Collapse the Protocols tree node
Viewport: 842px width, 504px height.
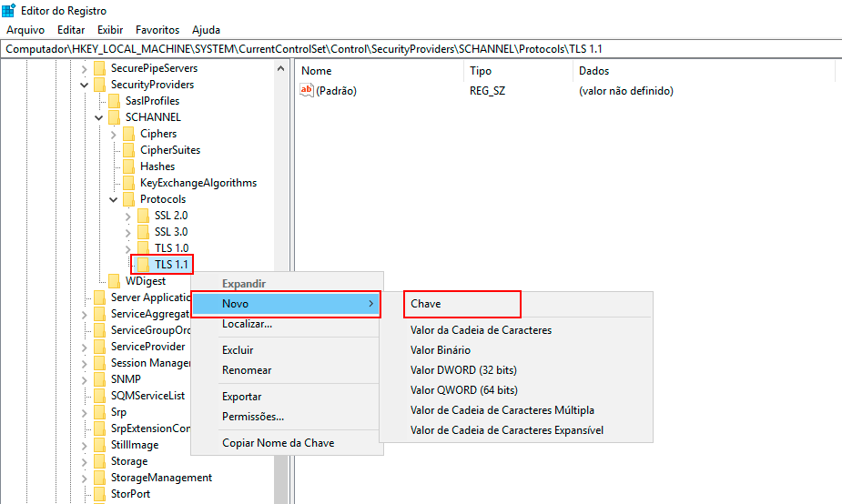pos(113,199)
